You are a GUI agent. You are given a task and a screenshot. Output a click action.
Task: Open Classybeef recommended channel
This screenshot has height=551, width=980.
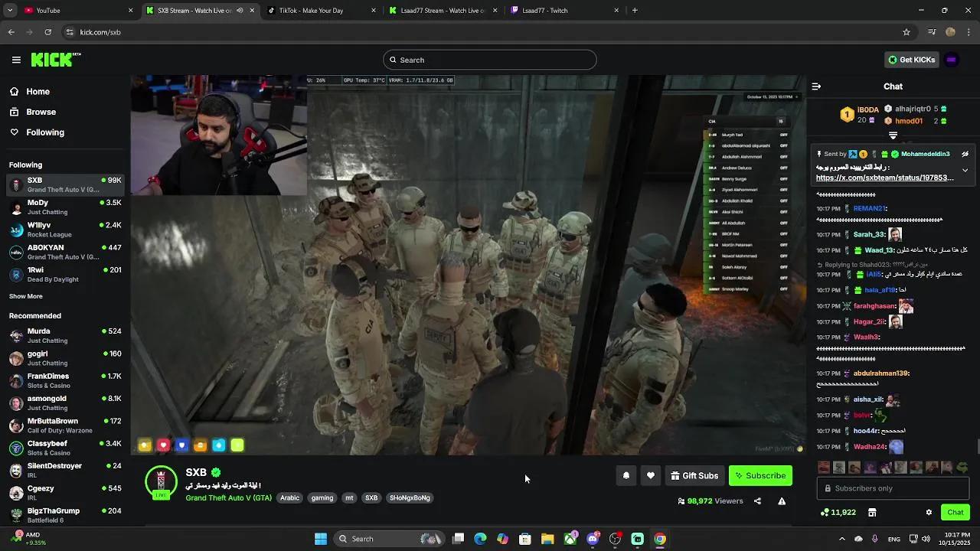point(65,448)
